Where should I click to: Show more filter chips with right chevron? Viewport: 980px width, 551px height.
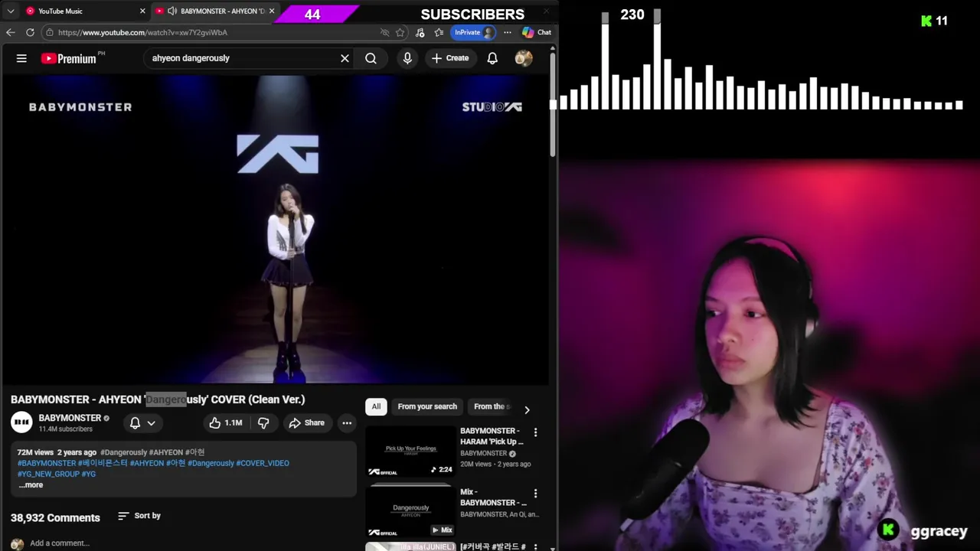point(527,409)
